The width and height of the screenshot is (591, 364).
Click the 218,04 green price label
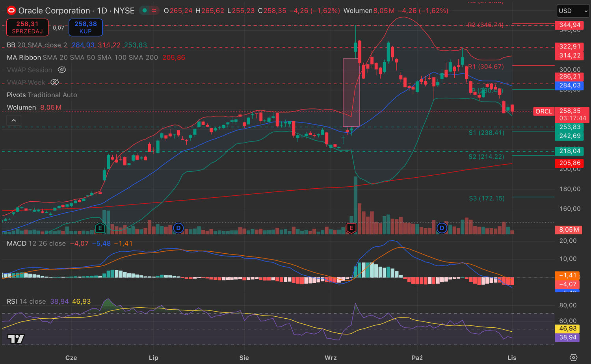point(570,151)
